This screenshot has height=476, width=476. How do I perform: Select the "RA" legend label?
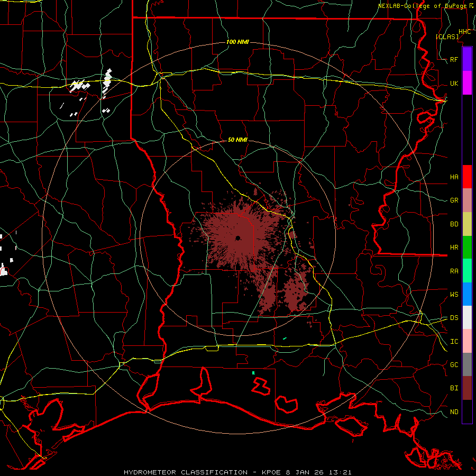click(x=454, y=271)
